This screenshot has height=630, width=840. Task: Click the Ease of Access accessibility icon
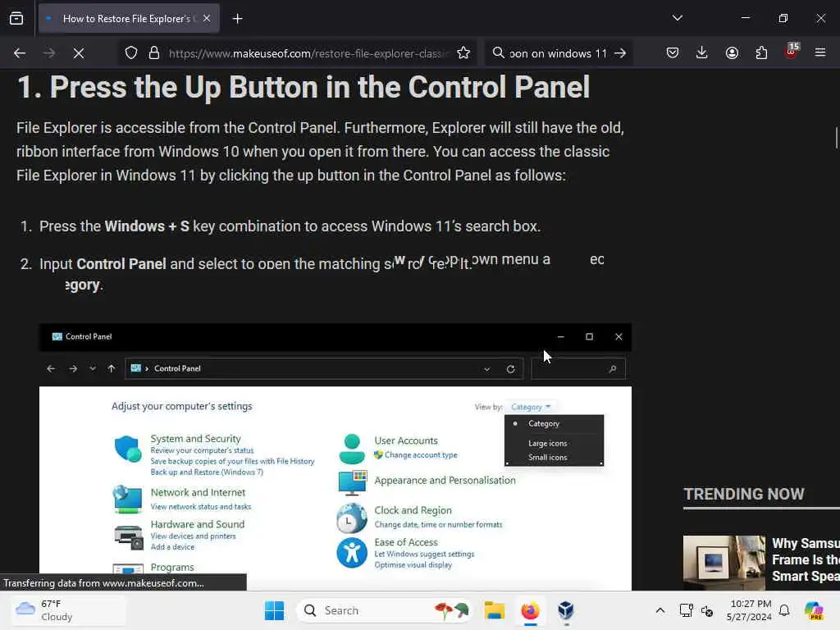351,552
